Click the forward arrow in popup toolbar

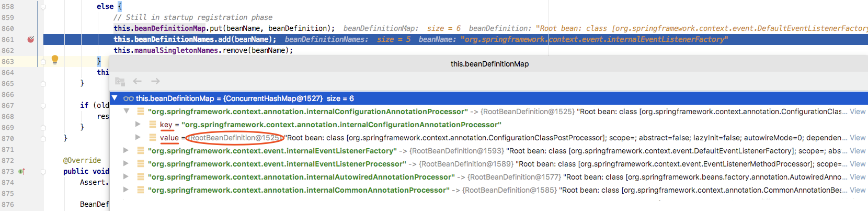[x=155, y=81]
